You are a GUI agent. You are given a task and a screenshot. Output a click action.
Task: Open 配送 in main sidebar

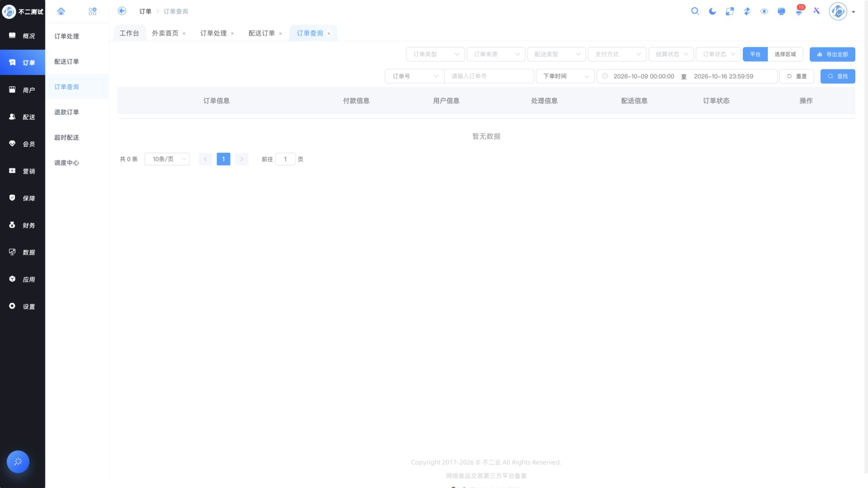pos(23,117)
